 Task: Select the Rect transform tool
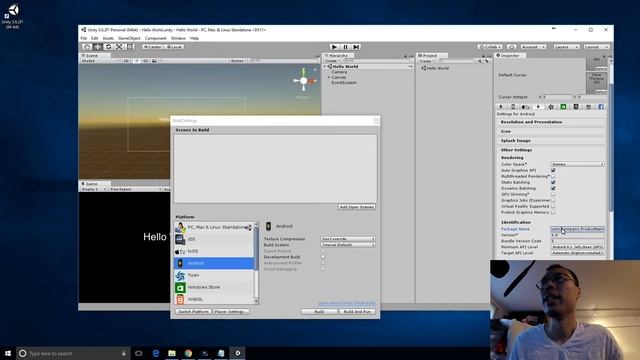130,47
